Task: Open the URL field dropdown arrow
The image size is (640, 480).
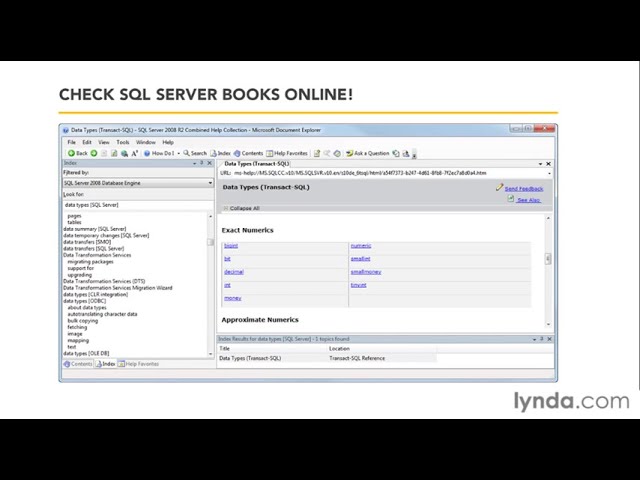Action: [x=549, y=173]
